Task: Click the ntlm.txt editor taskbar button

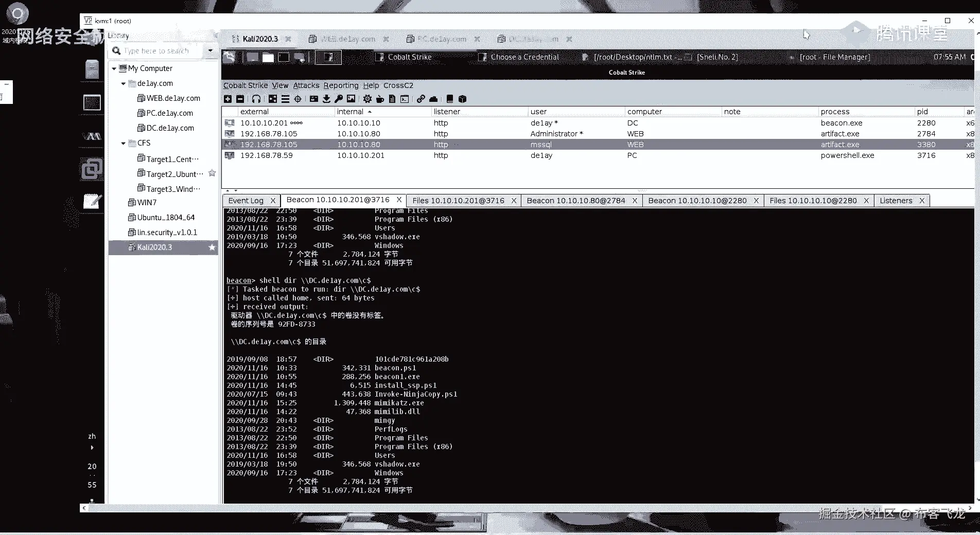Action: click(x=632, y=57)
